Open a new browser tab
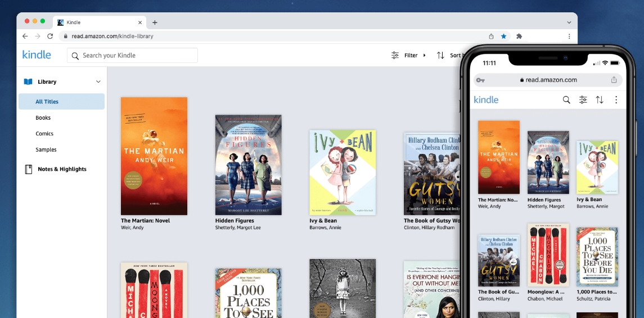The height and width of the screenshot is (318, 644). (x=155, y=22)
